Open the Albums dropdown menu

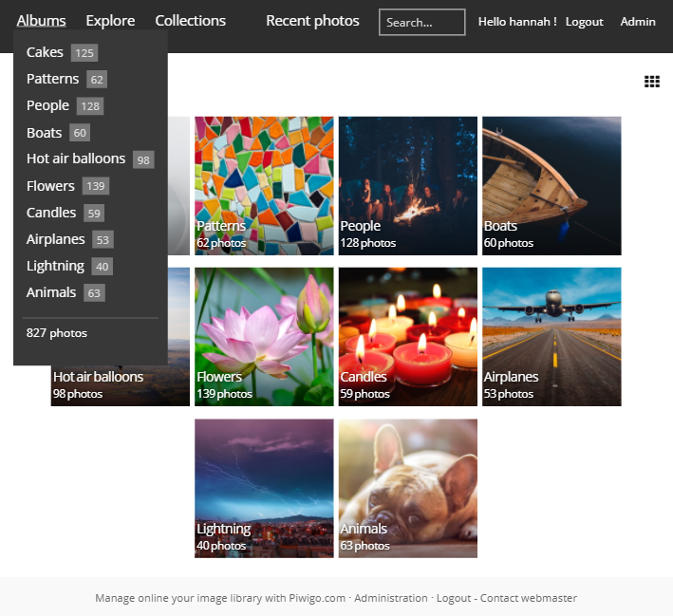coord(41,21)
